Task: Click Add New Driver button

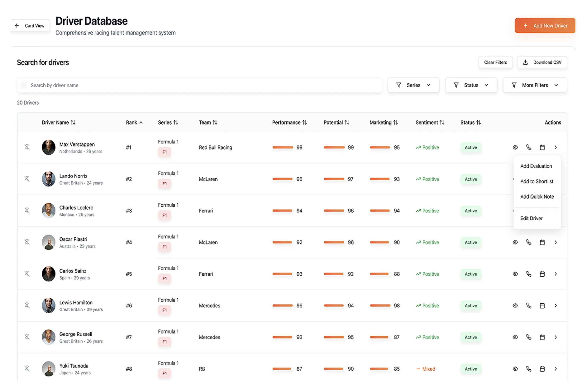Action: (x=545, y=26)
